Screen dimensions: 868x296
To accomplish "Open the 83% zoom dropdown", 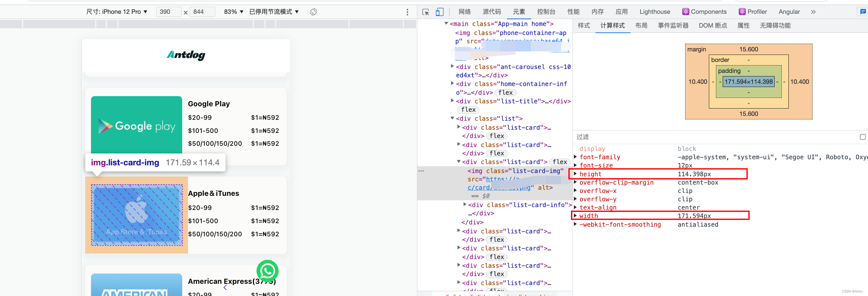I will [234, 12].
